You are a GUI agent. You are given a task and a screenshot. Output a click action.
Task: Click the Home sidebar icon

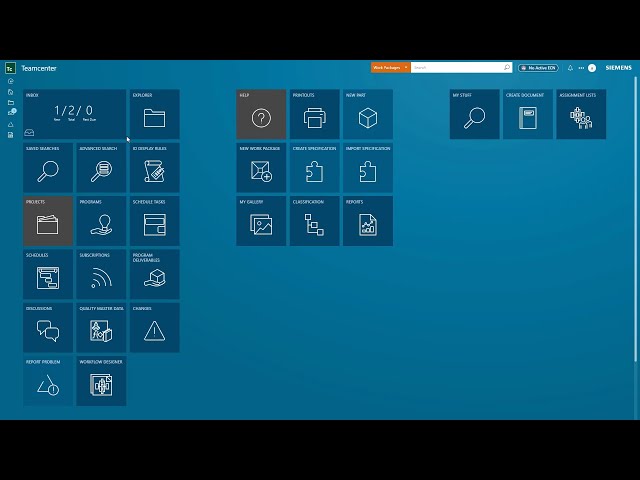point(11,92)
